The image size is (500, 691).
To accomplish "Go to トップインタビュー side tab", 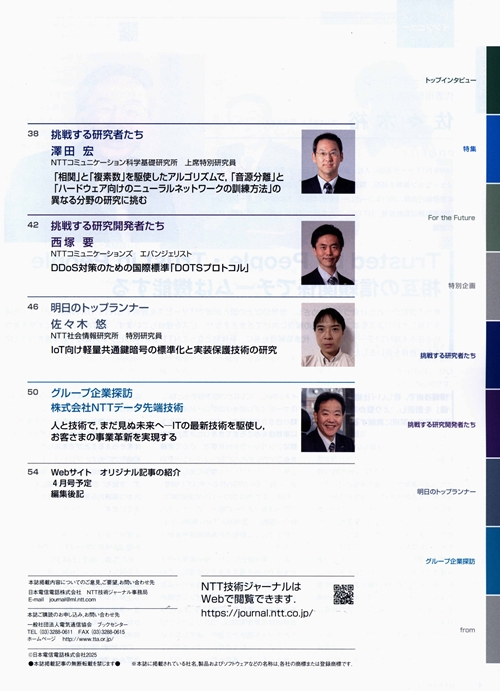I will (450, 81).
